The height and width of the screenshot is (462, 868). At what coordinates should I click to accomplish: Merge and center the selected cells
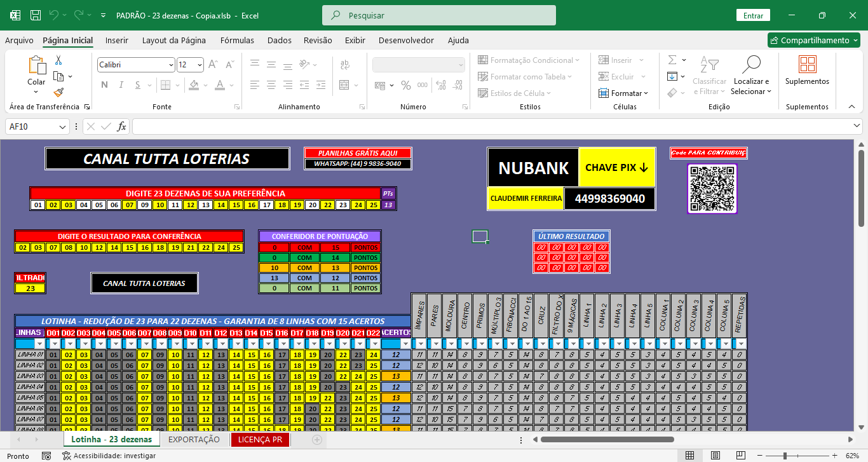click(344, 85)
